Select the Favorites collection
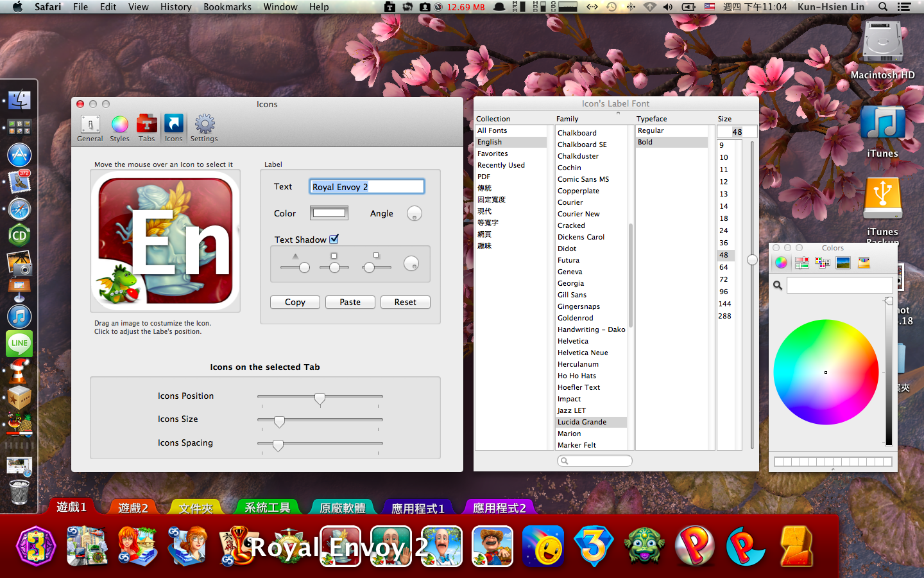Viewport: 924px width, 578px height. (511, 153)
